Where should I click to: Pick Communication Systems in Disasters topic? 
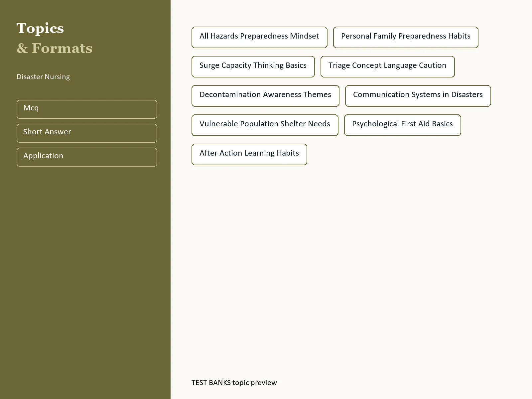[418, 96]
